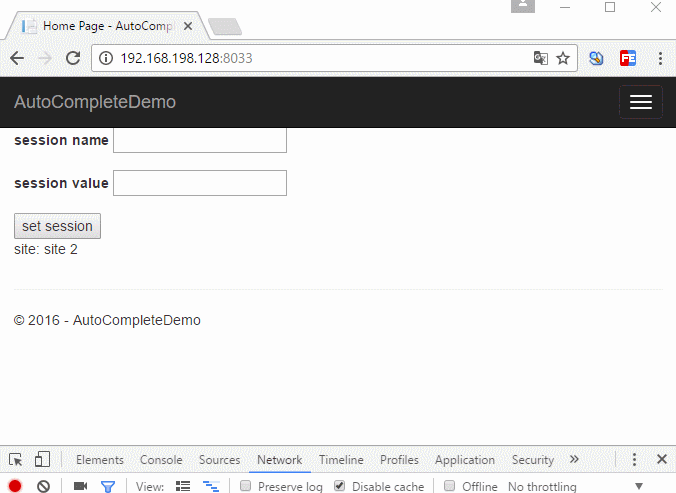This screenshot has height=493, width=676.
Task: Expand more DevTools tabs chevron
Action: pyautogui.click(x=574, y=459)
